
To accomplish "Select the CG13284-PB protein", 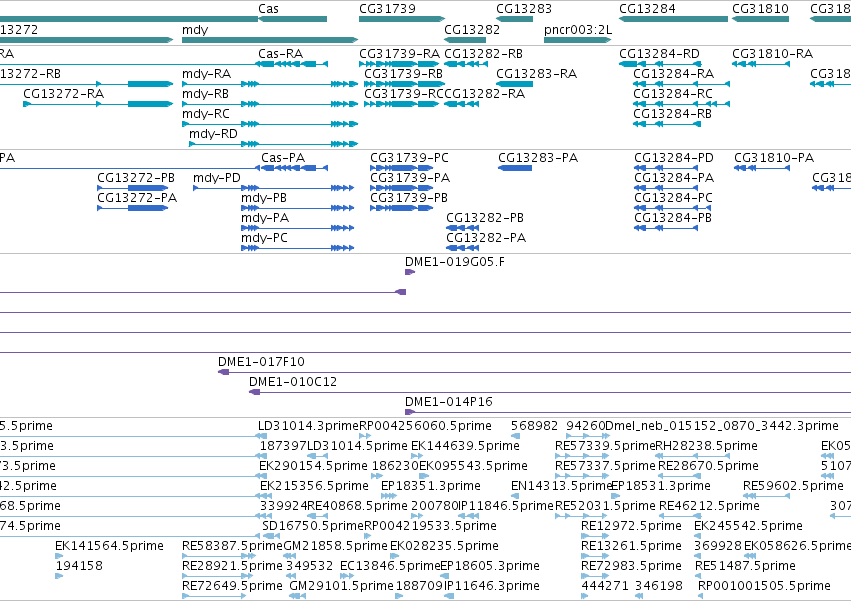I will [666, 229].
